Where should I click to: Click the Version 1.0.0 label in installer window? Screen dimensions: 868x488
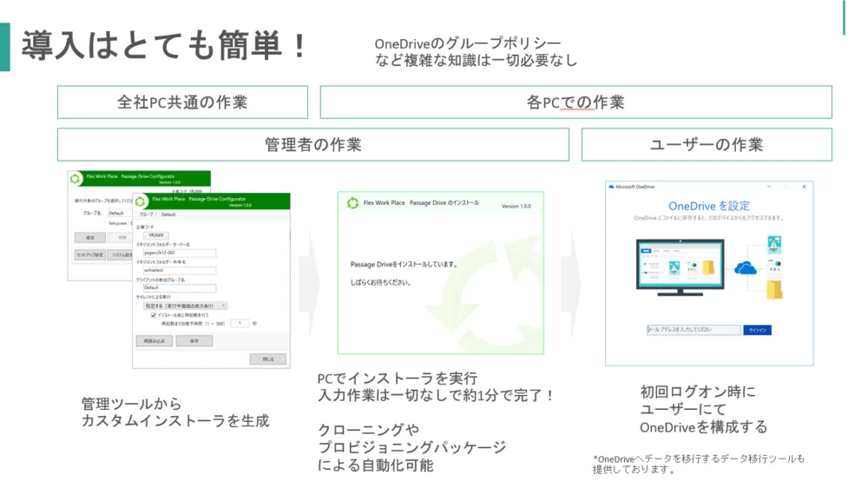(516, 206)
